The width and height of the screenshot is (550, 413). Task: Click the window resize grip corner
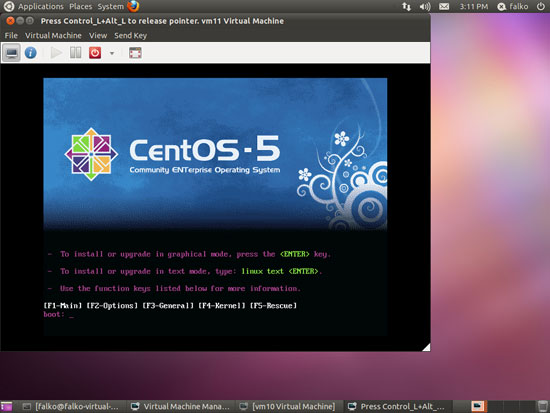(x=426, y=347)
